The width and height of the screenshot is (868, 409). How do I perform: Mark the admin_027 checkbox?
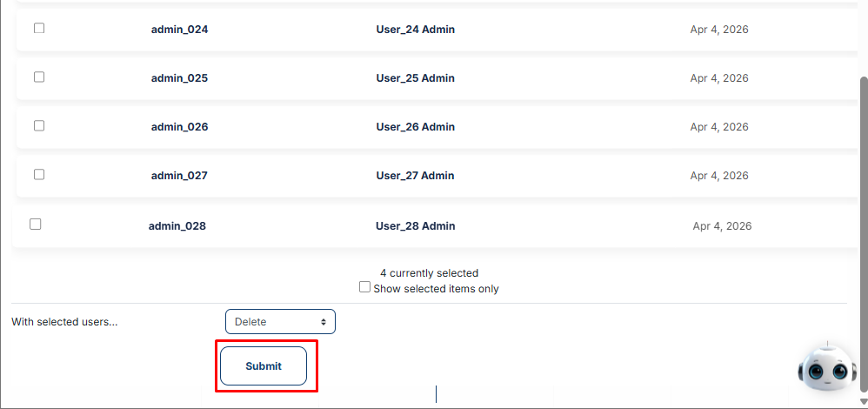pyautogui.click(x=39, y=175)
